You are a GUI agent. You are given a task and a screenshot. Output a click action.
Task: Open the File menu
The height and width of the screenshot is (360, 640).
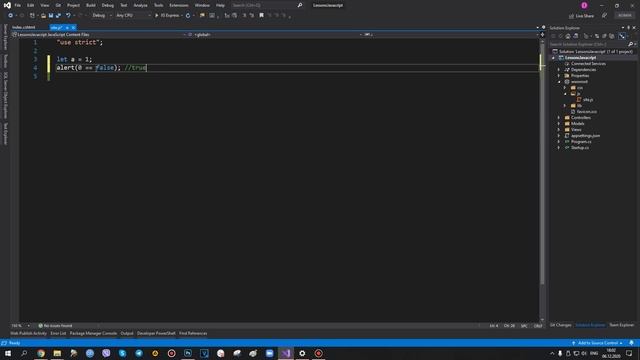coord(18,5)
